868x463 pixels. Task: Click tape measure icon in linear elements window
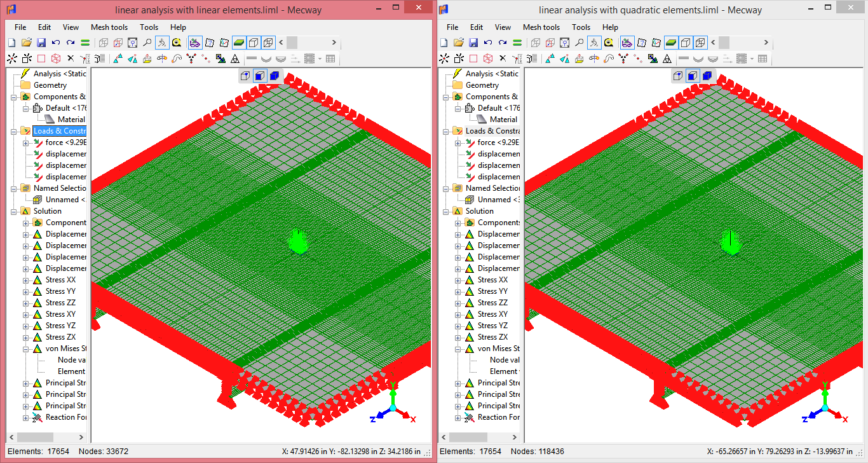click(x=176, y=43)
